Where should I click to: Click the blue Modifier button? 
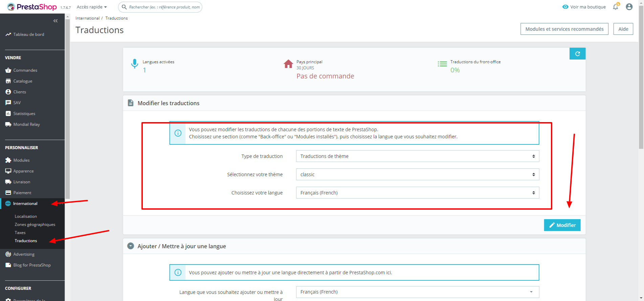click(x=562, y=225)
